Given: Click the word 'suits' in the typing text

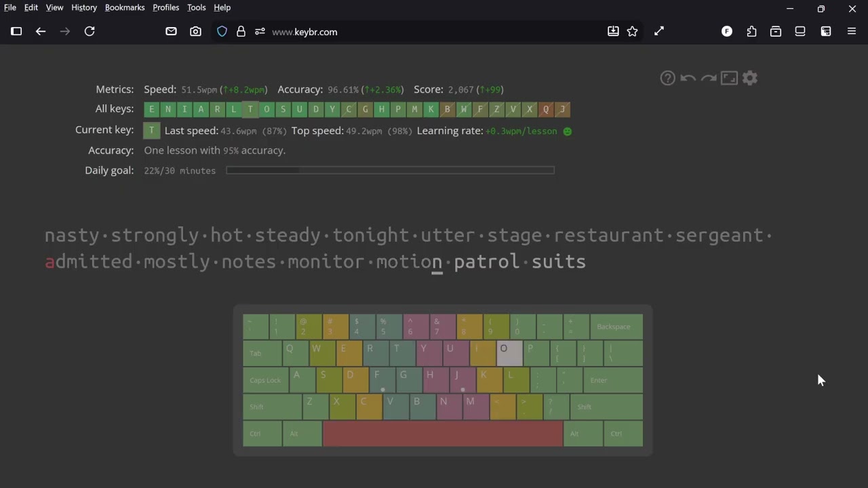Looking at the screenshot, I should (559, 262).
